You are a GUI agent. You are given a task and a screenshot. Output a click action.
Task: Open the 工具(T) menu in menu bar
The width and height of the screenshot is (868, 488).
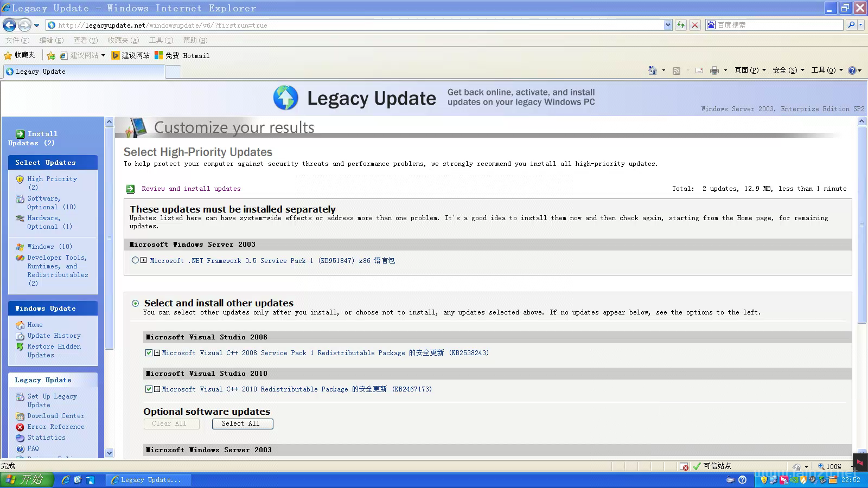point(161,40)
